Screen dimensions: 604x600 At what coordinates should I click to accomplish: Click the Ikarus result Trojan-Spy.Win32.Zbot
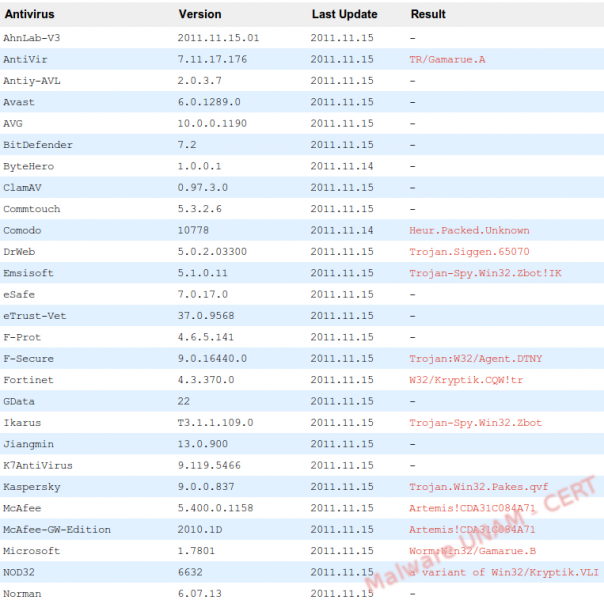pos(476,423)
